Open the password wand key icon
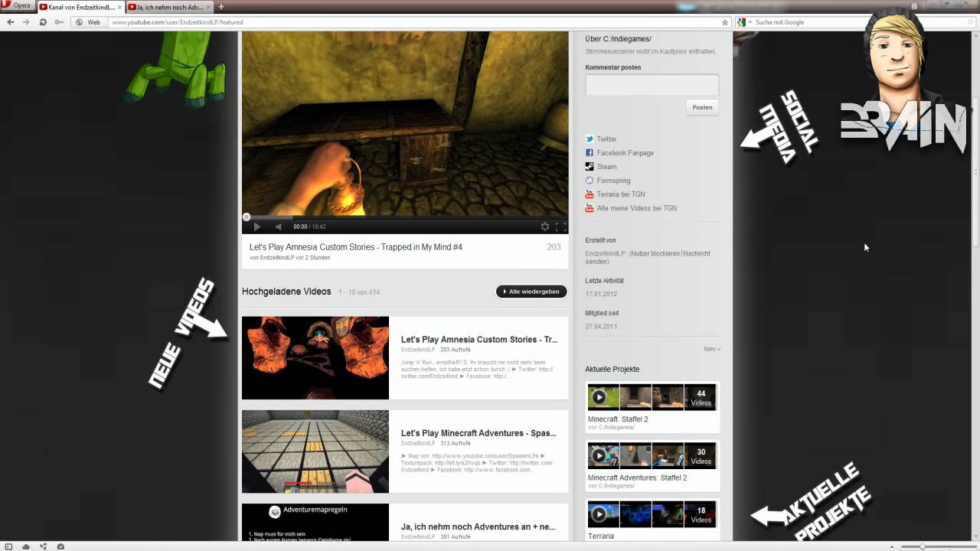Image resolution: width=980 pixels, height=551 pixels. pos(59,22)
